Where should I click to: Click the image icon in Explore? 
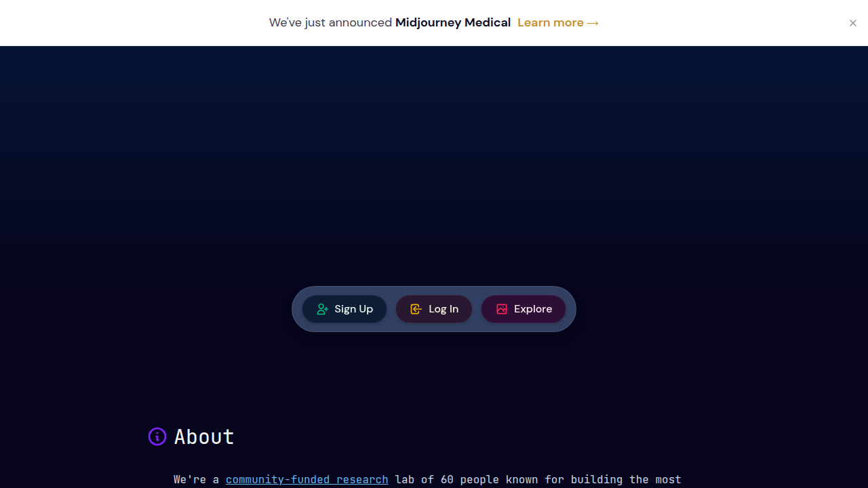pos(502,309)
